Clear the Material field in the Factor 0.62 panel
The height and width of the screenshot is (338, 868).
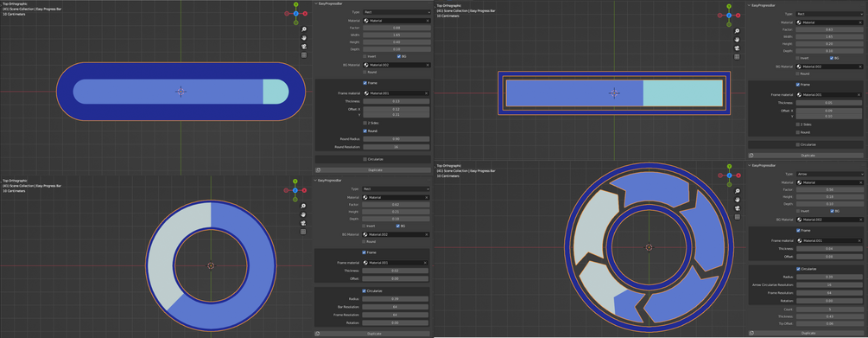[x=428, y=197]
